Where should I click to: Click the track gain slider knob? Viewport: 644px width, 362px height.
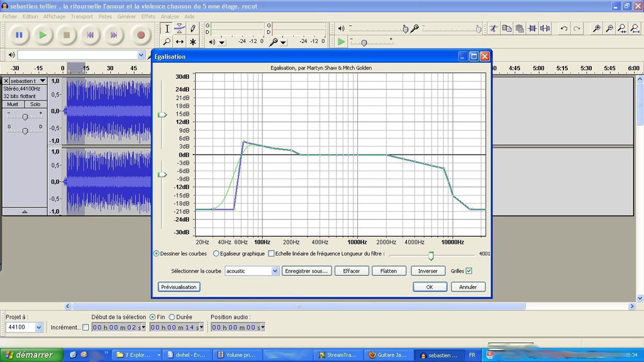pyautogui.click(x=25, y=117)
